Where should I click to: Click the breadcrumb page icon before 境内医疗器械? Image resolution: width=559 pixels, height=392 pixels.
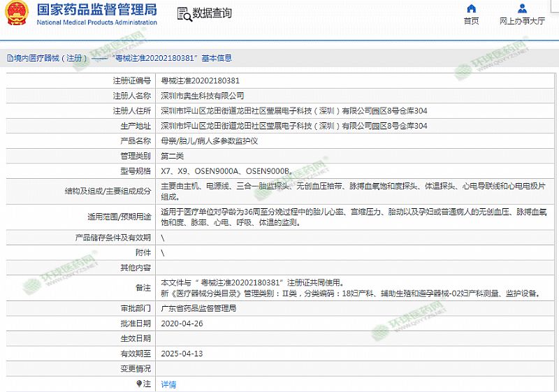(8, 59)
